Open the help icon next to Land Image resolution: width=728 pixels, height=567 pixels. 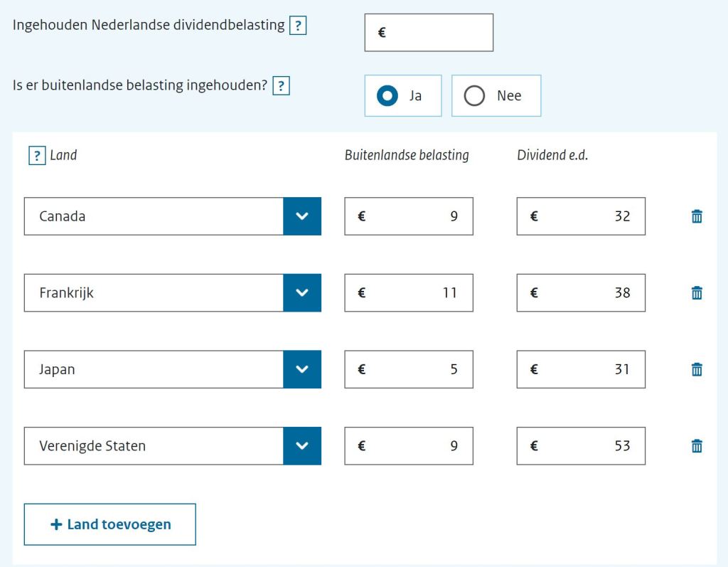pos(37,155)
